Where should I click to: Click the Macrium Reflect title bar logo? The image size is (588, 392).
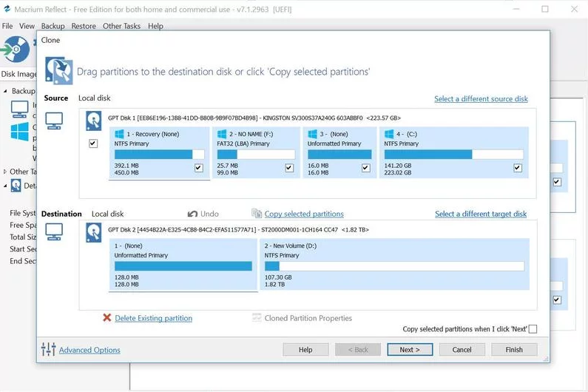coord(7,9)
